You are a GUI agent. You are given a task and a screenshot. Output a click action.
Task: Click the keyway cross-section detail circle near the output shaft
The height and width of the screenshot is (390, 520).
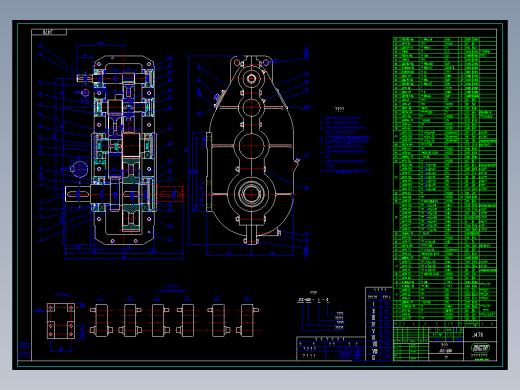(79, 169)
